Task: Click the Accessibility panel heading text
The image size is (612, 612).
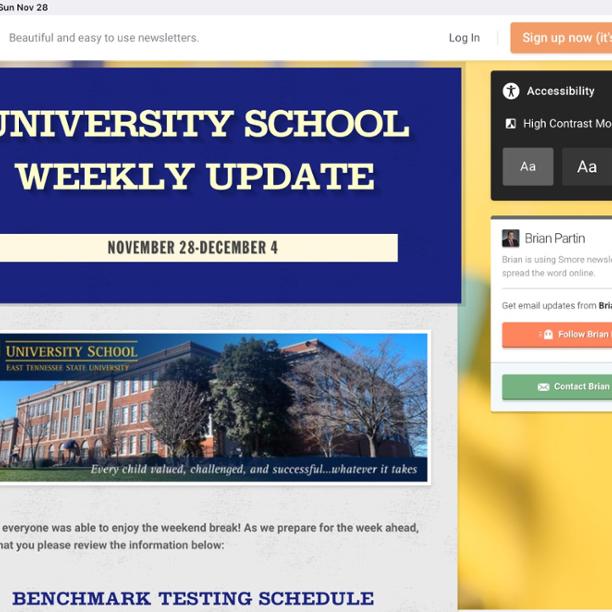Action: [560, 91]
